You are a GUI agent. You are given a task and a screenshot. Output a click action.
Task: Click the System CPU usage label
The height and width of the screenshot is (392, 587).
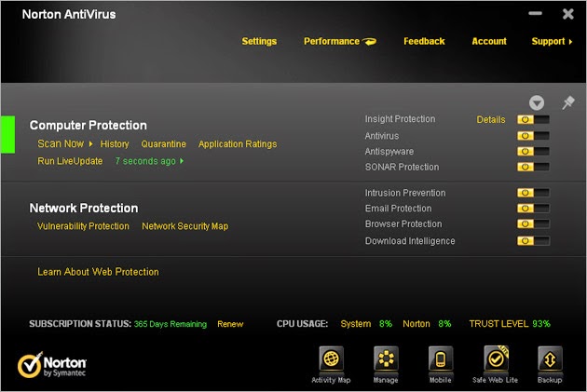click(x=356, y=324)
